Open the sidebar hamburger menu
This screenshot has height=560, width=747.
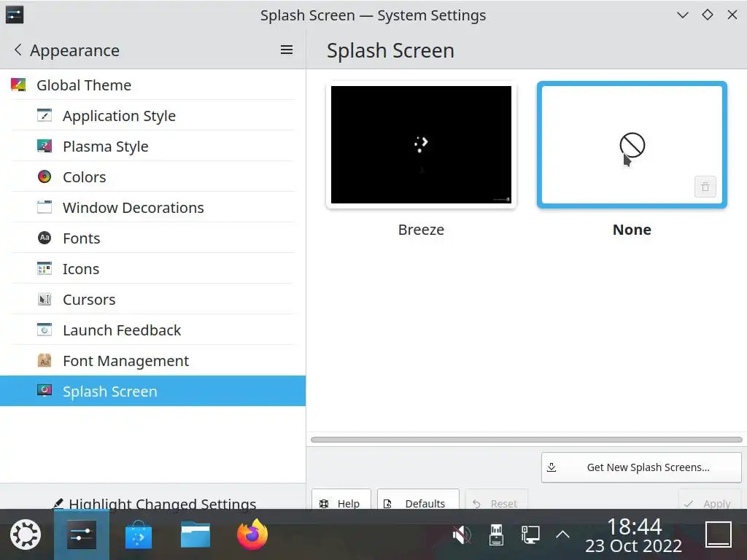[x=286, y=50]
